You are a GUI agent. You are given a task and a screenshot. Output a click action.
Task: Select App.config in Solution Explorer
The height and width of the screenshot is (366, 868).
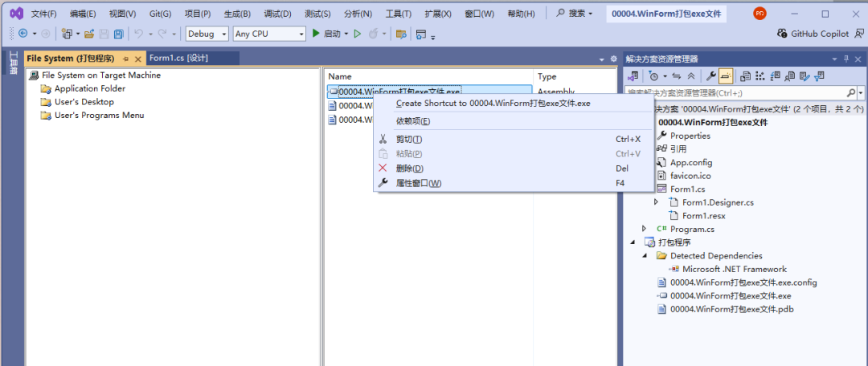[x=685, y=163]
